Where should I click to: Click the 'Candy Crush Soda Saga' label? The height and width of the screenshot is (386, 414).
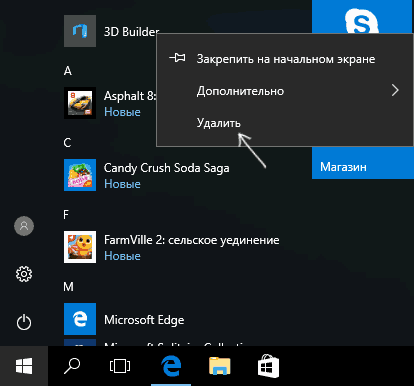pos(166,168)
